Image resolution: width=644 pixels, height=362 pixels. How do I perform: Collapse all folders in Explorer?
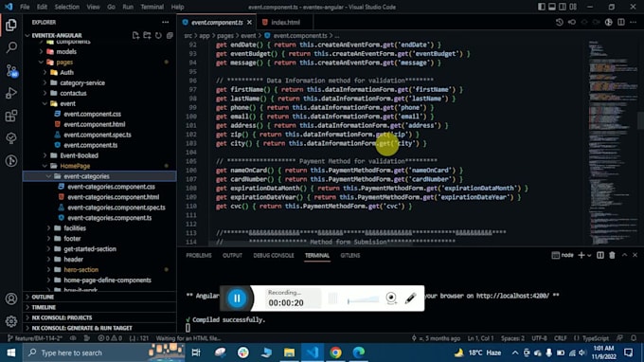170,35
